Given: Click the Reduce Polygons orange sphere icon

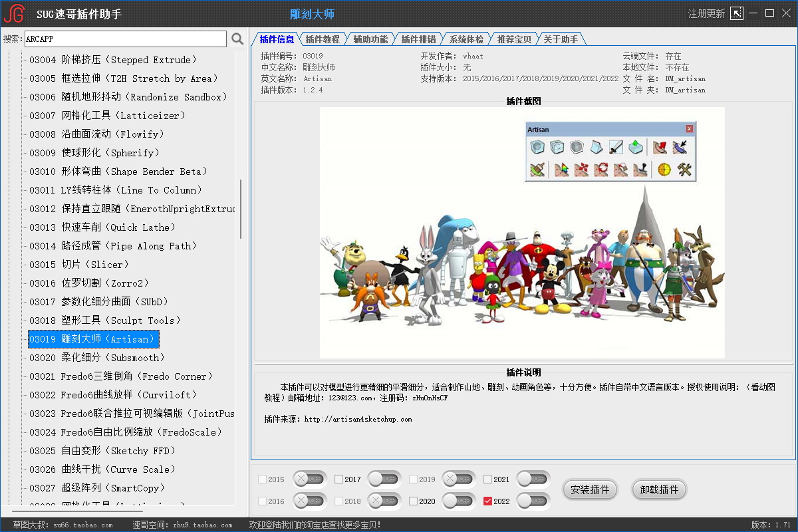Looking at the screenshot, I should coord(664,170).
